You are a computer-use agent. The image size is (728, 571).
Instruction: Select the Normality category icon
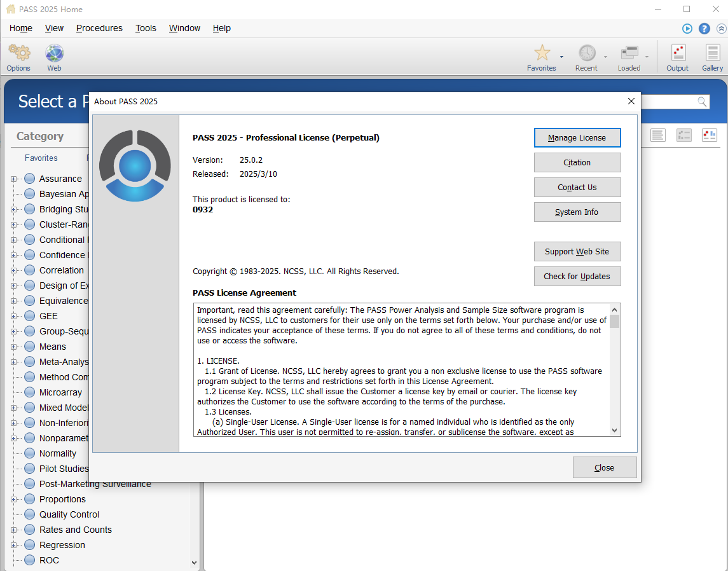pyautogui.click(x=30, y=453)
